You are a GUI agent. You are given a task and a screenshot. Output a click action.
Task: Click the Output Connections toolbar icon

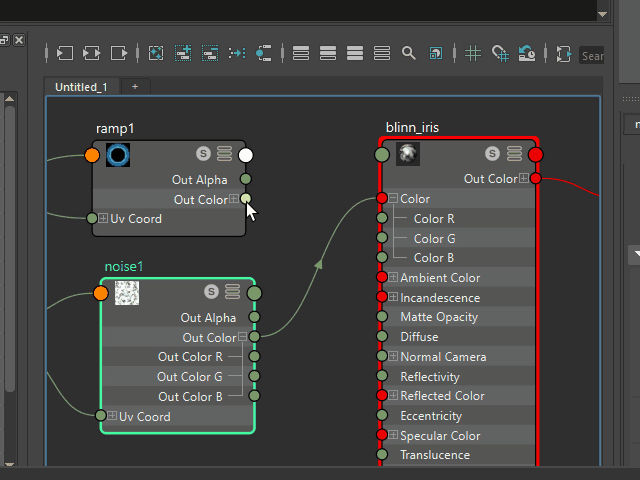coord(119,53)
